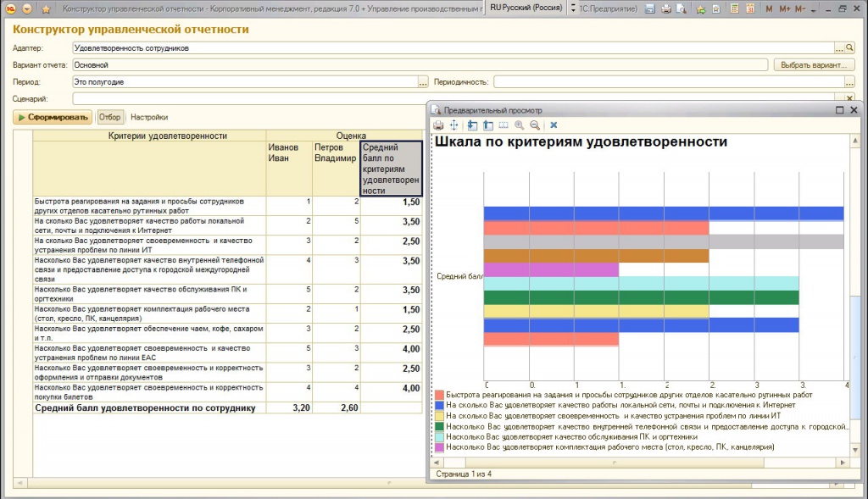Select the Петров Владимир column header
Screen dimensions: 868x499
(x=336, y=169)
